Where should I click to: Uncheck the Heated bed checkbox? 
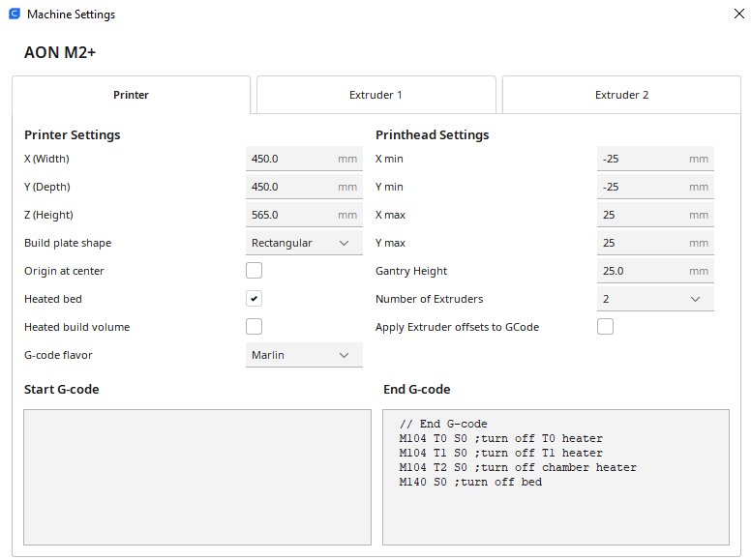254,299
